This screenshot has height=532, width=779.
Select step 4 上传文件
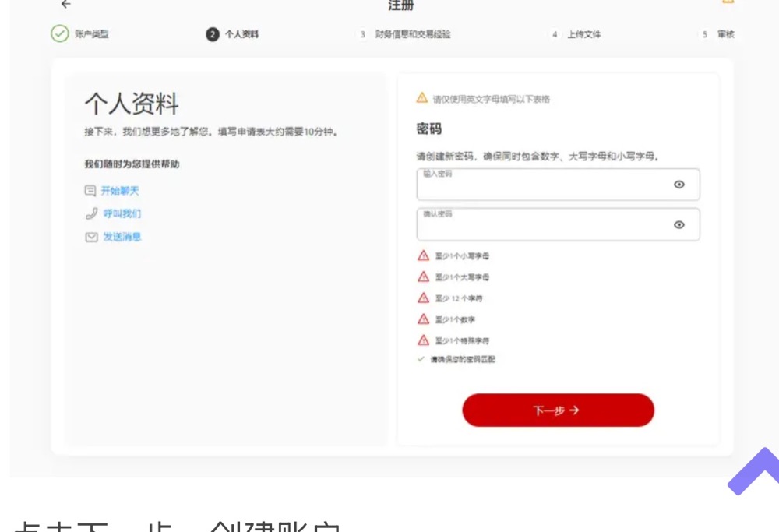pos(576,34)
